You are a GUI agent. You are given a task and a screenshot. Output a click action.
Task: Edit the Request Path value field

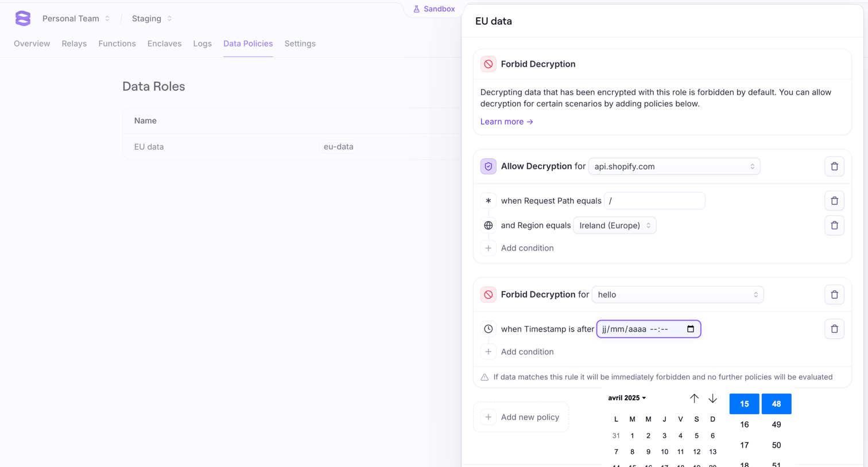pyautogui.click(x=654, y=201)
